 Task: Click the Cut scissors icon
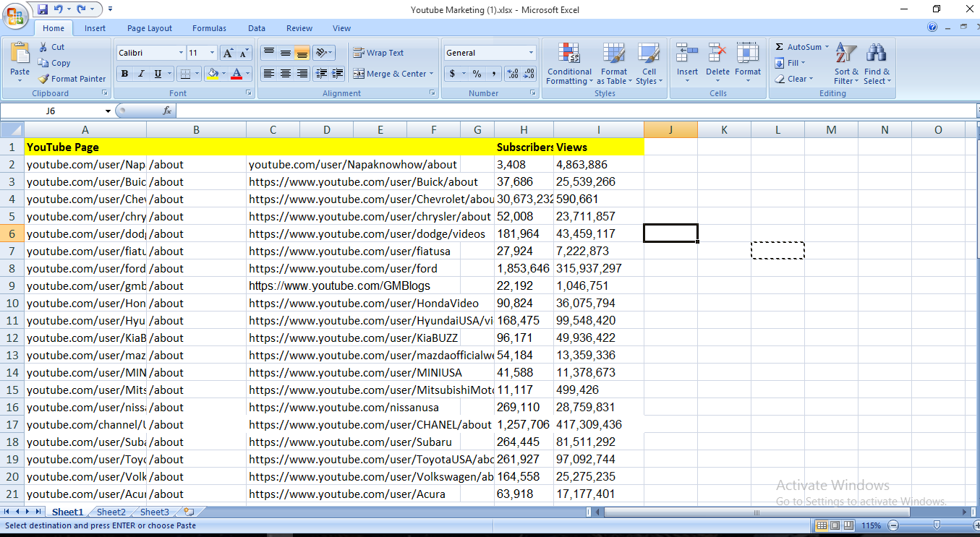pyautogui.click(x=43, y=47)
